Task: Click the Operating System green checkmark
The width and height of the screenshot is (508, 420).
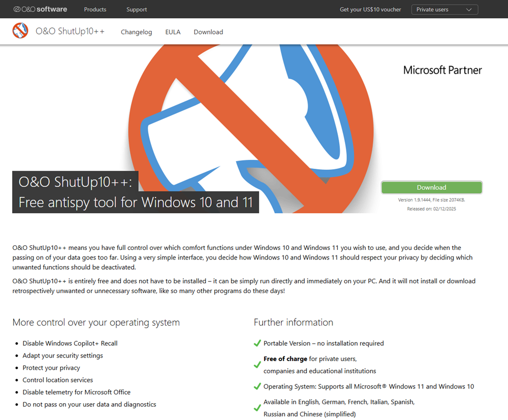Action: pos(257,386)
